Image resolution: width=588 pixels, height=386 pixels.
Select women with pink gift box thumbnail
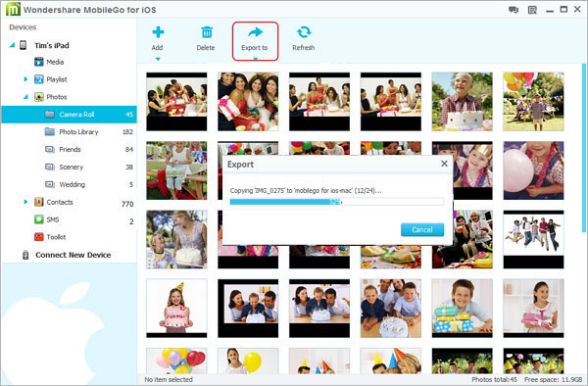pyautogui.click(x=248, y=102)
